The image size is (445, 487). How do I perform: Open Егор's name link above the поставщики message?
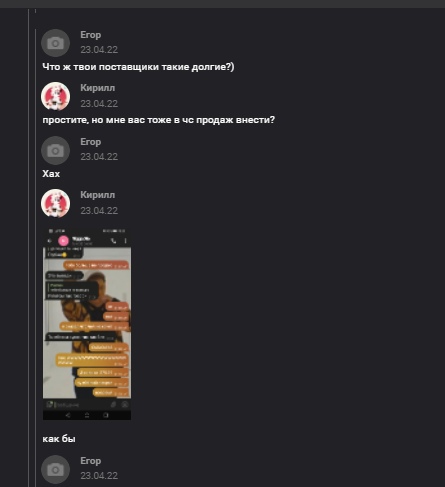[x=91, y=35]
